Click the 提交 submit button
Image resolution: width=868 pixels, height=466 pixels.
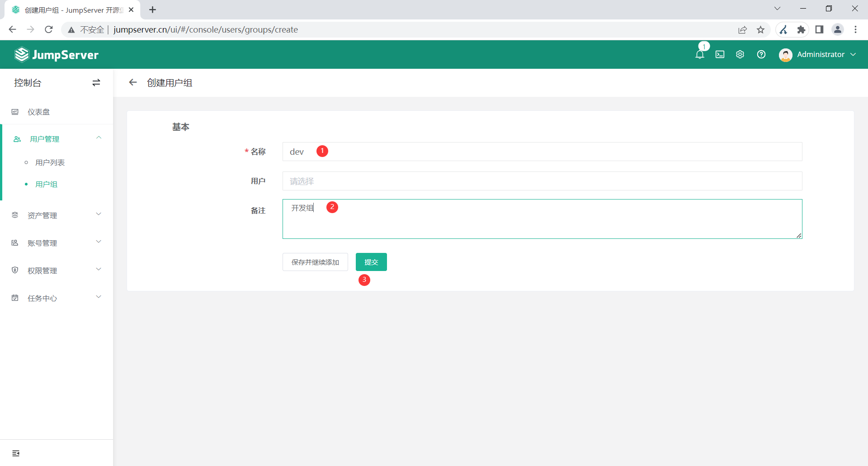click(x=371, y=262)
